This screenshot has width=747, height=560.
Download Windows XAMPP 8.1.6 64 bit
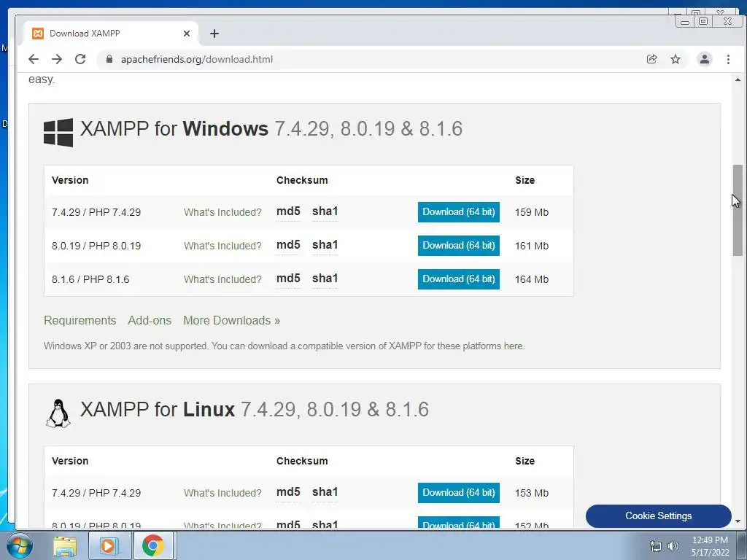[x=458, y=279]
